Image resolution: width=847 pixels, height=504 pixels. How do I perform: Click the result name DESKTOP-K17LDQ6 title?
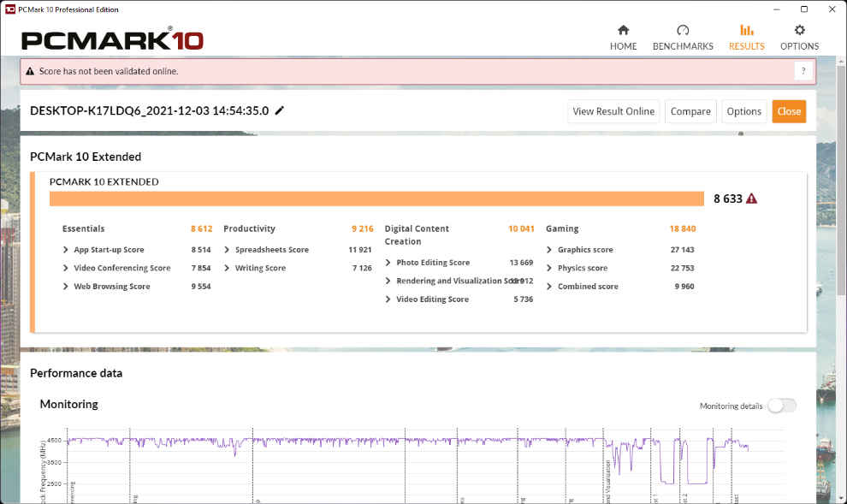tap(150, 110)
